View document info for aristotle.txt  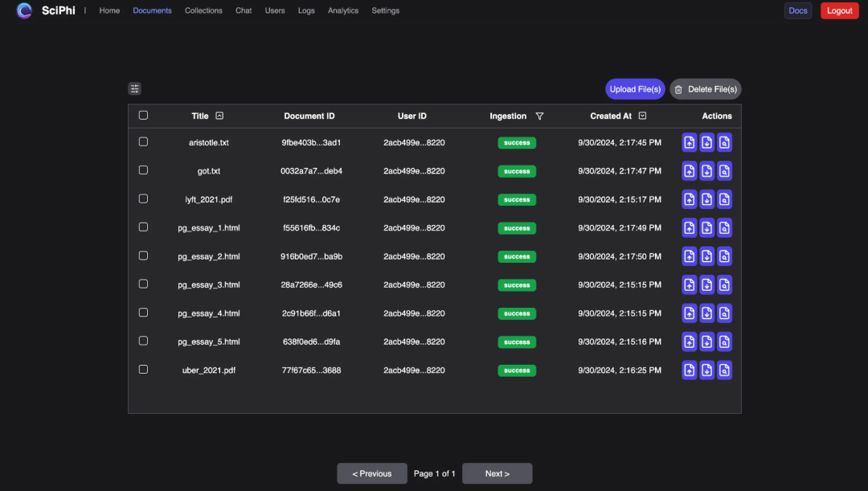tap(725, 142)
